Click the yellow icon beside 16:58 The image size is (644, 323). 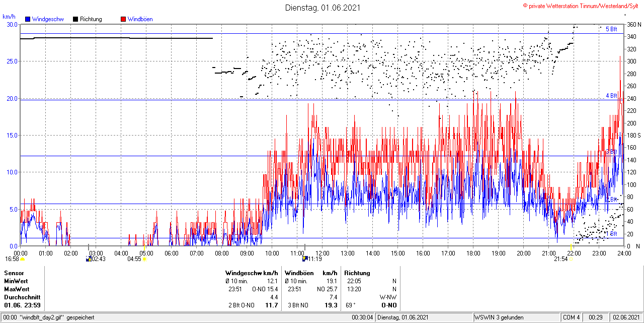pyautogui.click(x=23, y=259)
